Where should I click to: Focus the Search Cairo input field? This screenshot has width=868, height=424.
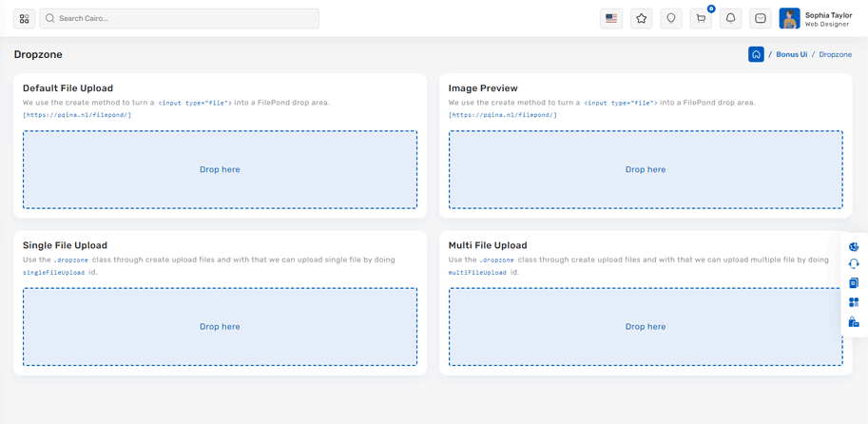[x=181, y=18]
